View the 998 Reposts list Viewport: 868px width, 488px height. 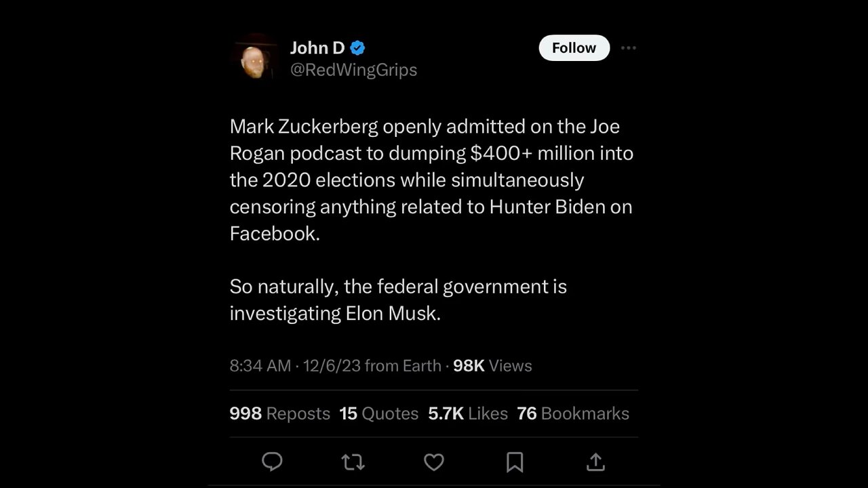[x=279, y=413]
